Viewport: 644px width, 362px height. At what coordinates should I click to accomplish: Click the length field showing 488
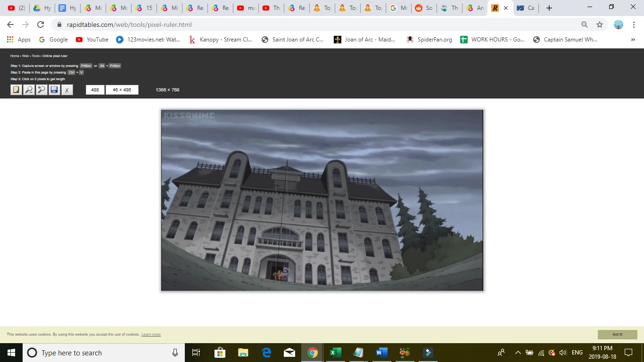(x=95, y=90)
